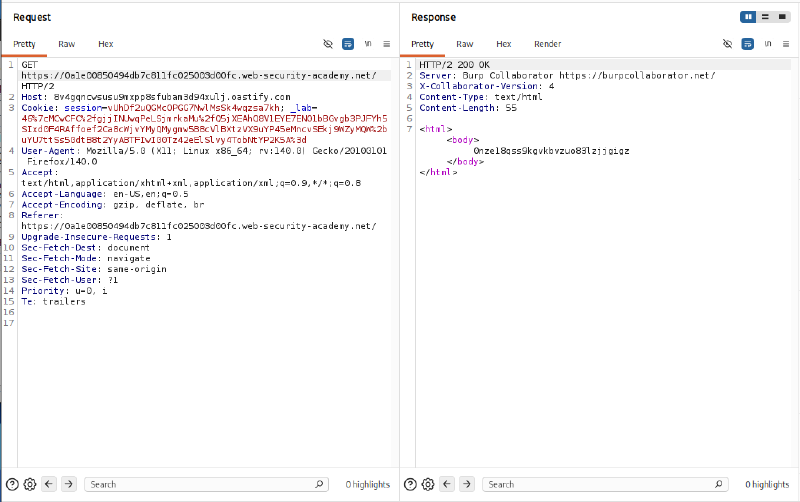The height and width of the screenshot is (502, 800).
Task: Click magnifier icon in Response search box
Action: [719, 484]
